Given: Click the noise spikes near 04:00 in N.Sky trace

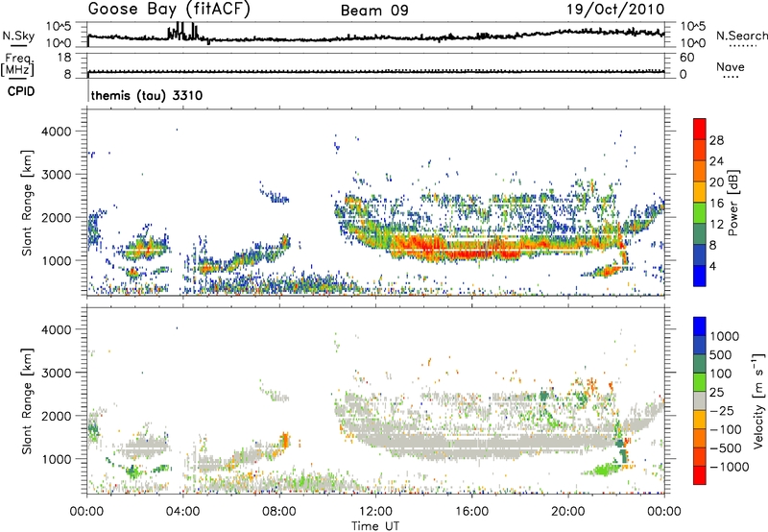Looking at the screenshot, I should tap(182, 31).
